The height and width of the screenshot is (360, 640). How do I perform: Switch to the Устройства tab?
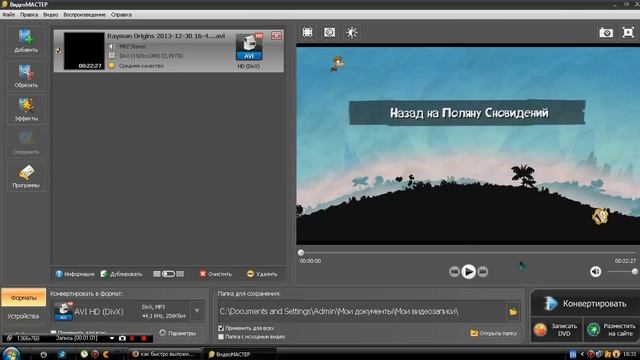pos(23,316)
